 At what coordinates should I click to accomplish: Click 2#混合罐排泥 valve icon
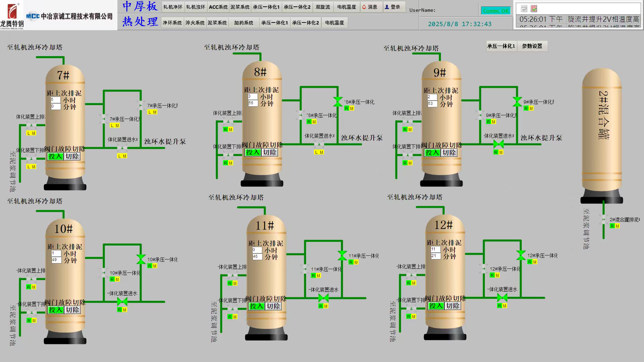point(603,220)
